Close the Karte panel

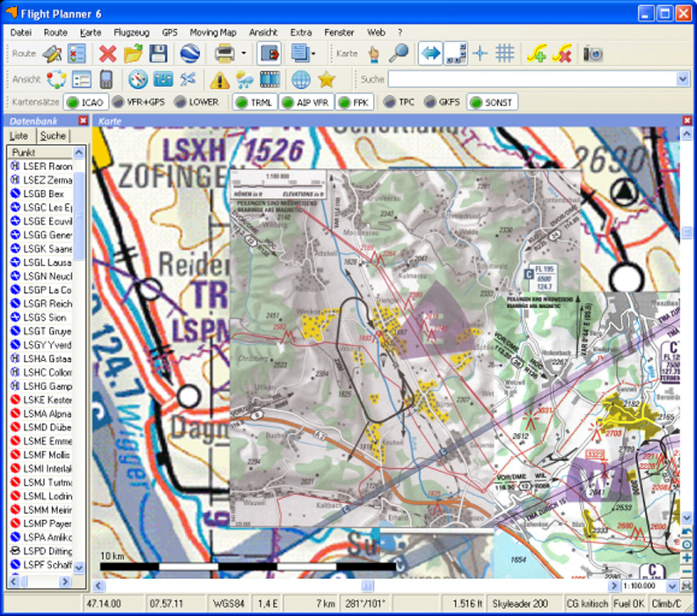[686, 121]
